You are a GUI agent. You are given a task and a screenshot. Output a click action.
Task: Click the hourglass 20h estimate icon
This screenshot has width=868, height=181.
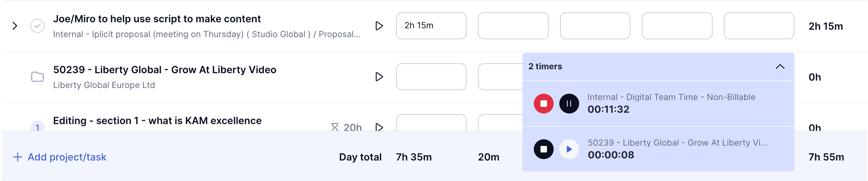(335, 127)
